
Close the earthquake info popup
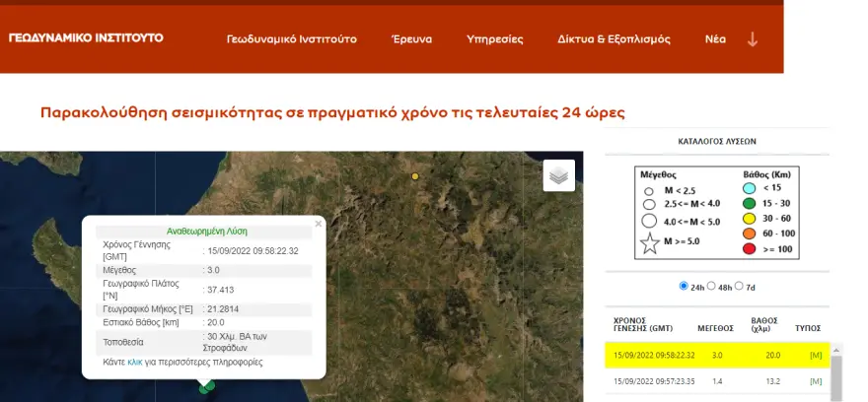(318, 224)
